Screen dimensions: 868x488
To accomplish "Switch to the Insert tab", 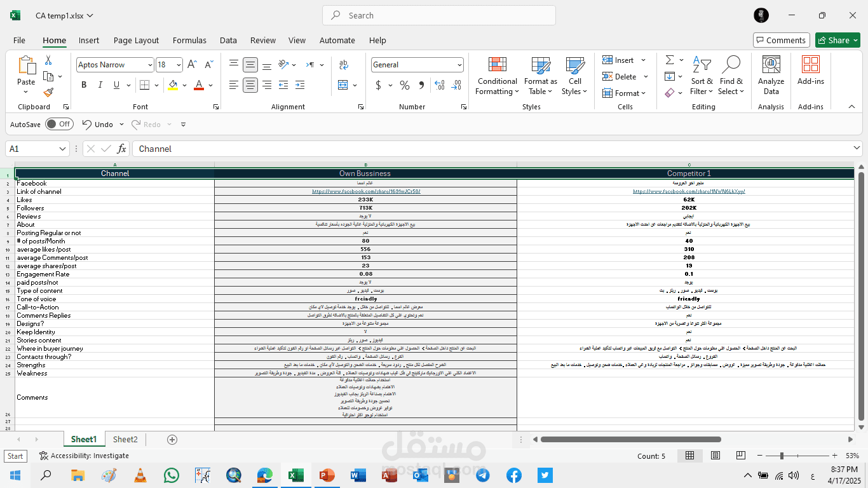I will point(89,40).
